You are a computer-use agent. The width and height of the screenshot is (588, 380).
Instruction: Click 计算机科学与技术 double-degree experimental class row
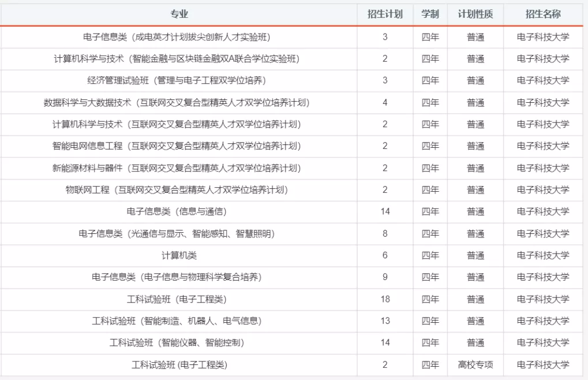pos(179,58)
